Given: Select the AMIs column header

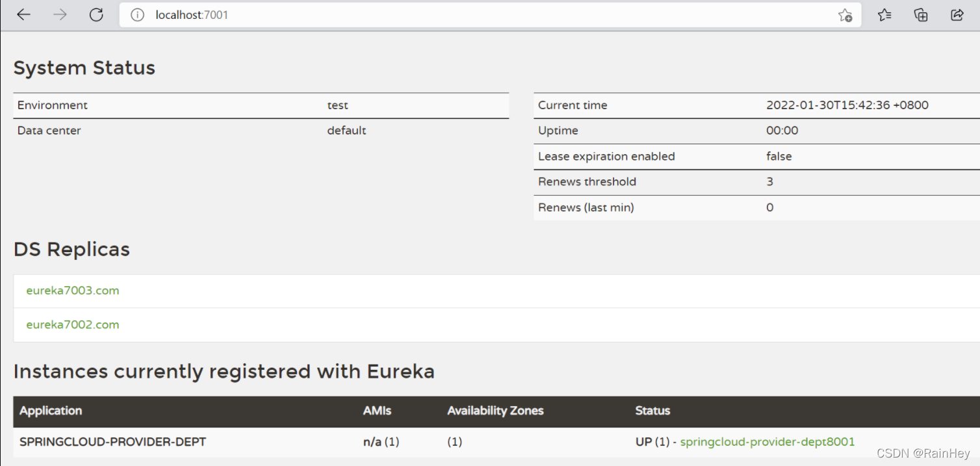Looking at the screenshot, I should click(378, 411).
